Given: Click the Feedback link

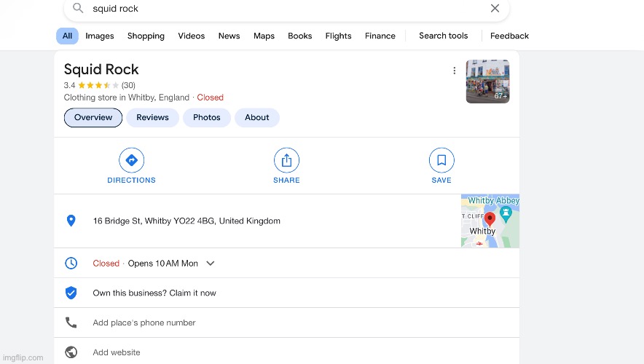Looking at the screenshot, I should [x=509, y=36].
